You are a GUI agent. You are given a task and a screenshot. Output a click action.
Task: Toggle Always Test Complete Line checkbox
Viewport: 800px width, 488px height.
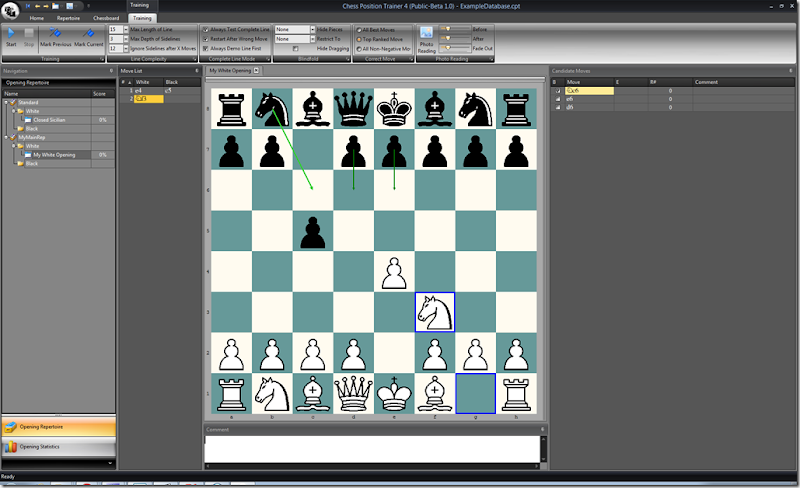click(206, 30)
